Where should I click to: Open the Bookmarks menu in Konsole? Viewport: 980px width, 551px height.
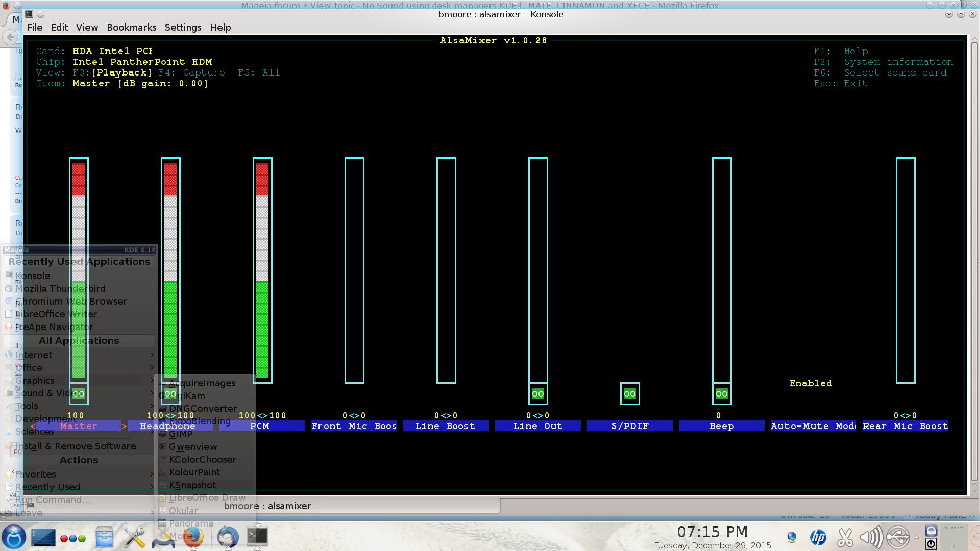(x=132, y=28)
